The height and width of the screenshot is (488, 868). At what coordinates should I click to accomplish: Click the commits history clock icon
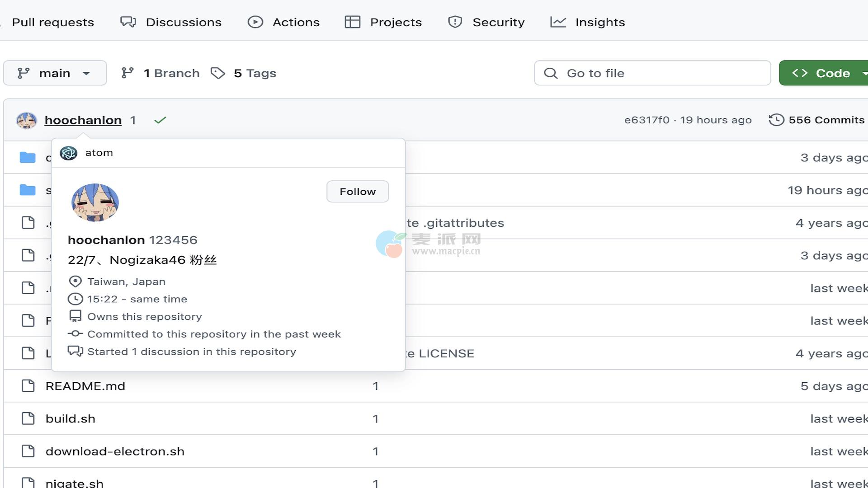pos(776,120)
